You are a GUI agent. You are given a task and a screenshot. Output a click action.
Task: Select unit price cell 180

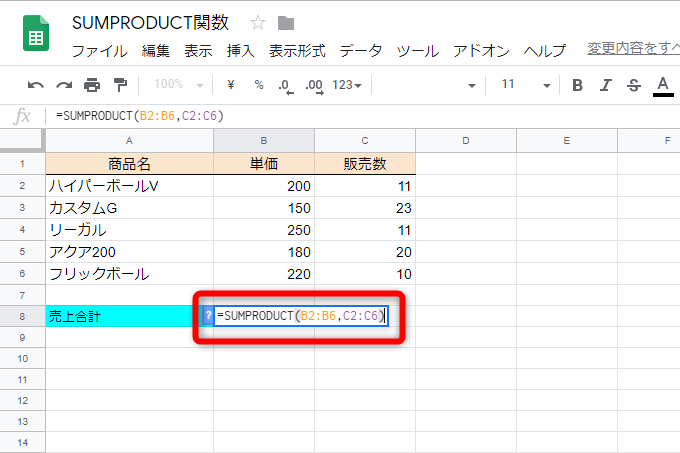tap(264, 252)
